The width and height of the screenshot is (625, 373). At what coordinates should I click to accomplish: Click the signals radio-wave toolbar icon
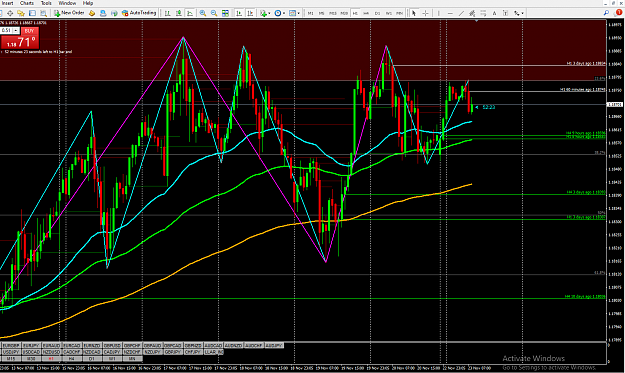coord(114,13)
